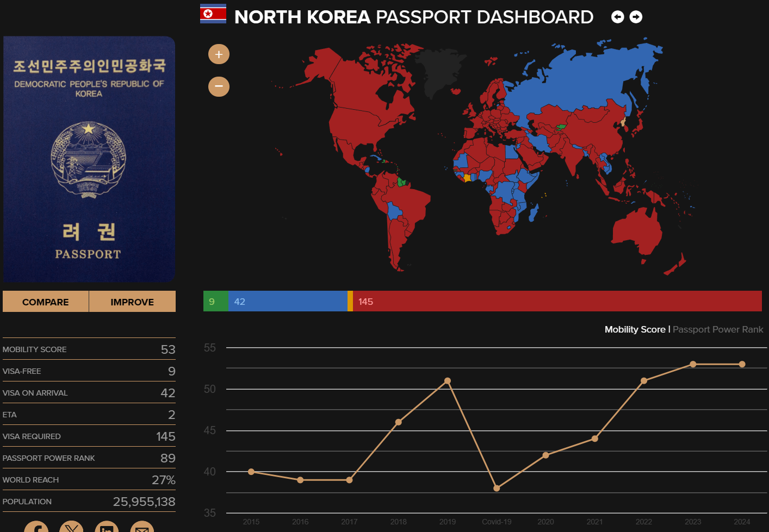
Task: Select red visa-required segment showing 145
Action: click(x=557, y=301)
